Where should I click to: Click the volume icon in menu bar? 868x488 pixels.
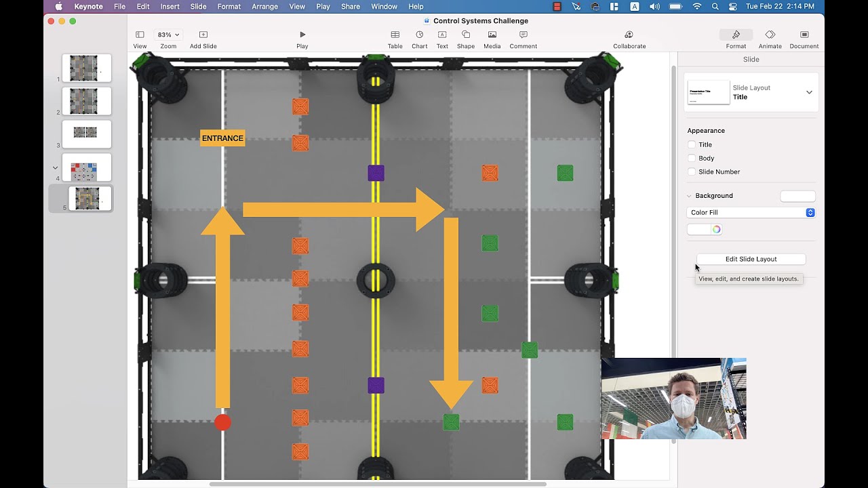(x=654, y=7)
